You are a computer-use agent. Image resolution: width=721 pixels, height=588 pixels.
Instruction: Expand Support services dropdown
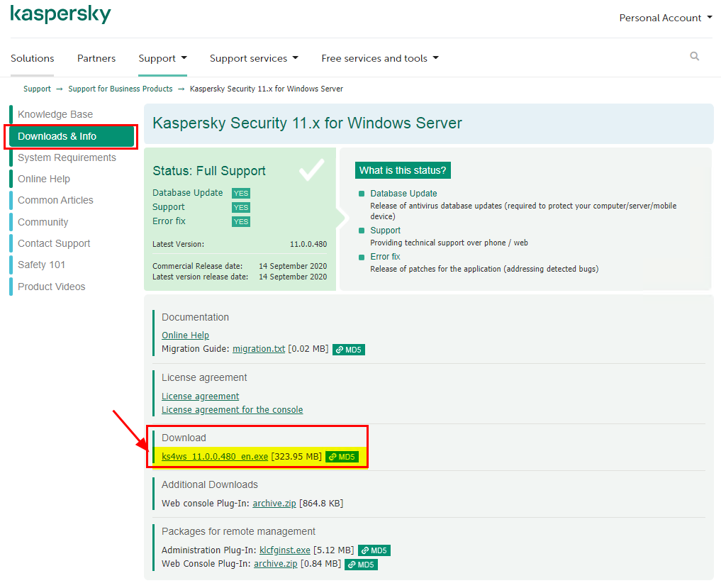pos(254,58)
